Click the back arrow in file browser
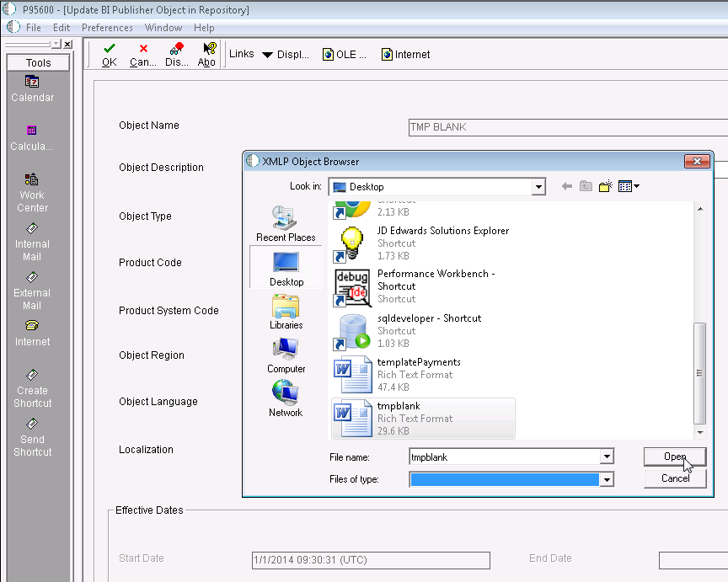 pos(566,187)
